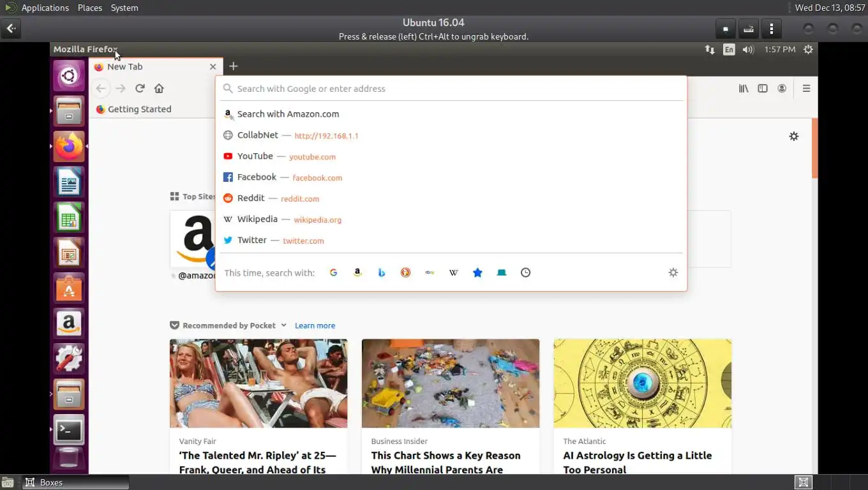
Task: Search history via the clock icon
Action: [x=525, y=272]
